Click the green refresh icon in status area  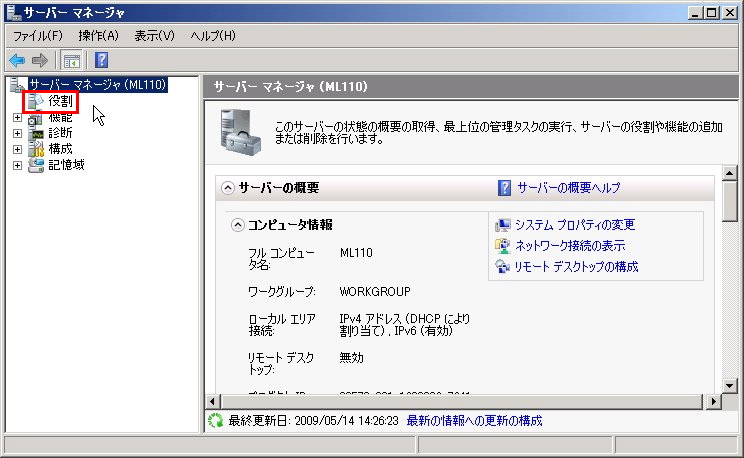pos(214,421)
